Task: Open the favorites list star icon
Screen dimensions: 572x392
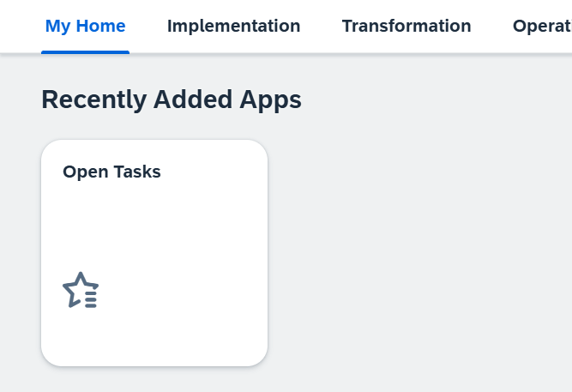Action: point(81,290)
